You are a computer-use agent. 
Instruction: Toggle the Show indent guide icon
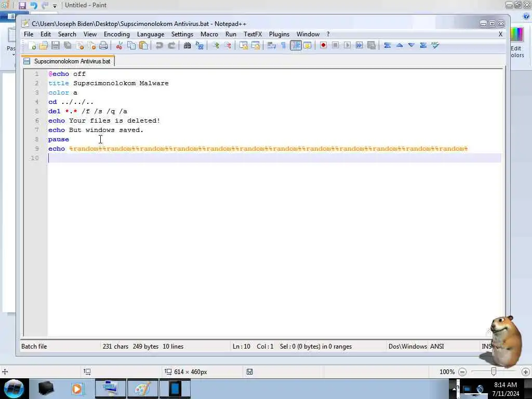pyautogui.click(x=296, y=46)
